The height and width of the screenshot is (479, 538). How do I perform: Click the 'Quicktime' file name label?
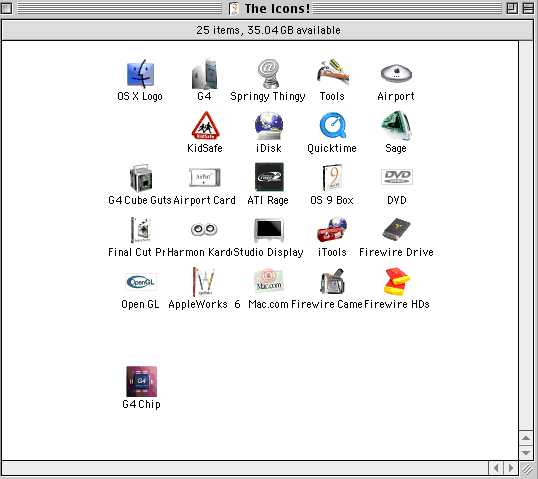(332, 148)
